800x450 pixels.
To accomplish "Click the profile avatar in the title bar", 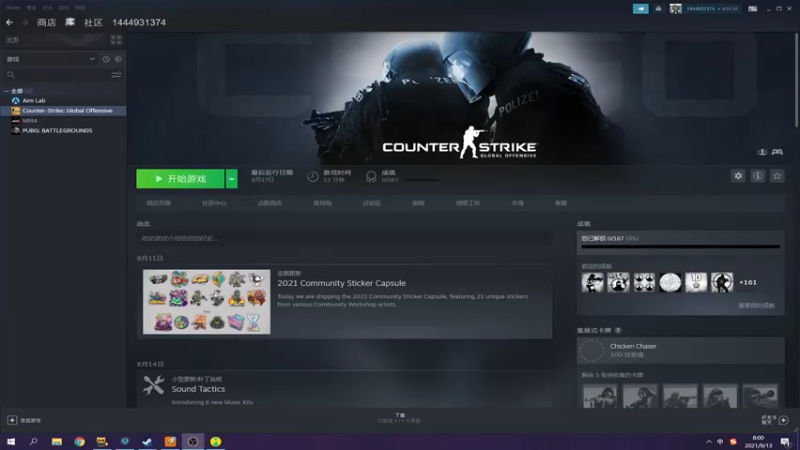I will [676, 9].
